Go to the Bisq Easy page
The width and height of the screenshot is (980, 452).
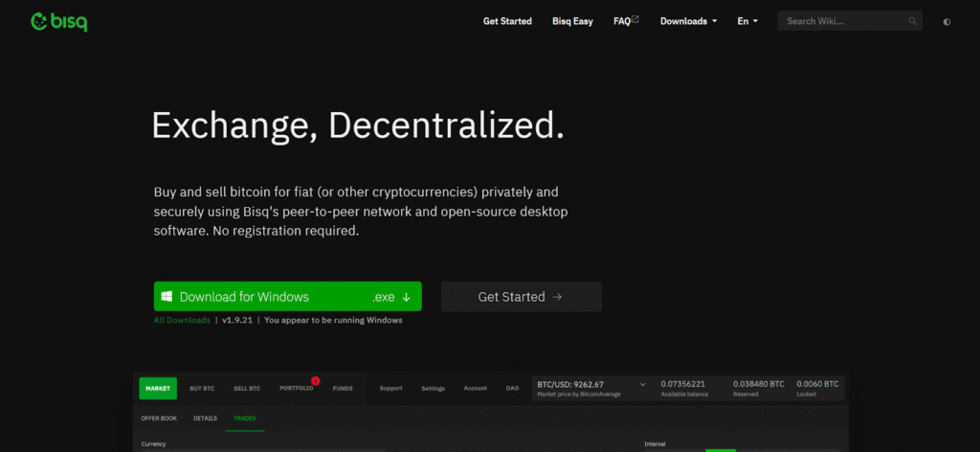pos(572,21)
